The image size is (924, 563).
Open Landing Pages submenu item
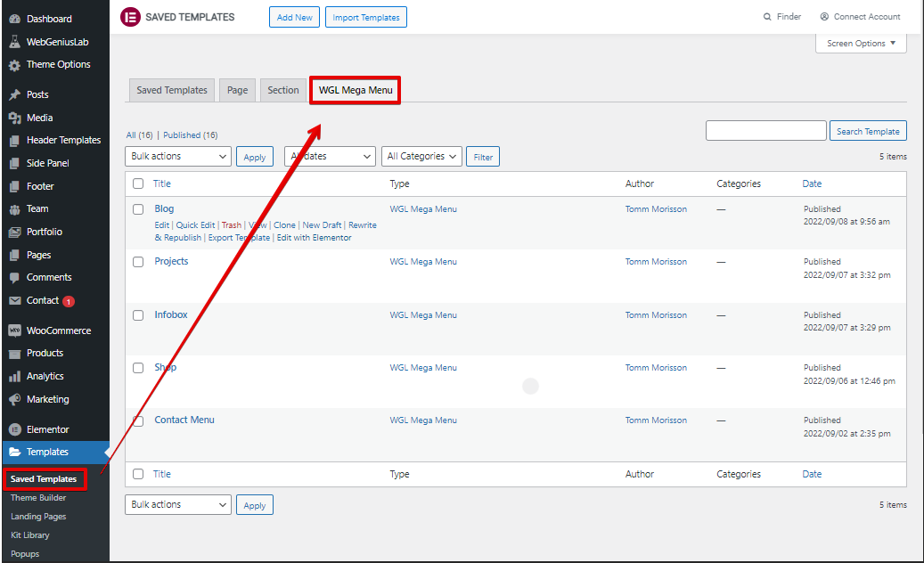pyautogui.click(x=38, y=517)
